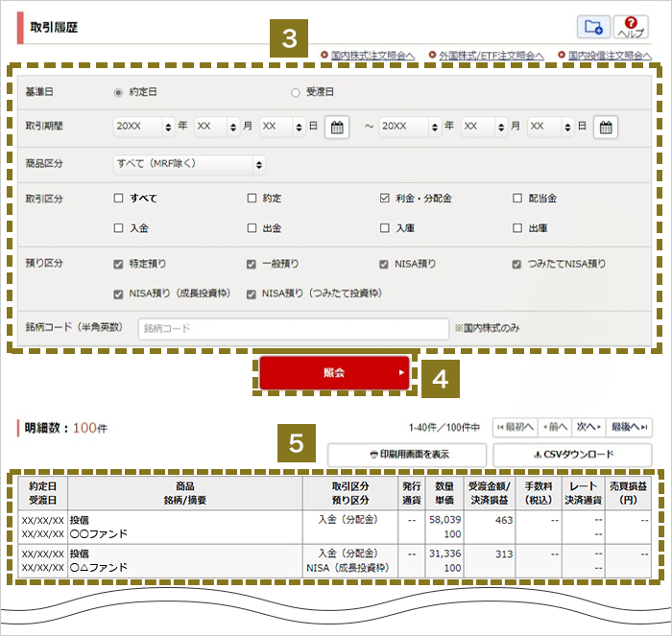
Task: Open the start date calendar picker
Action: [x=337, y=127]
